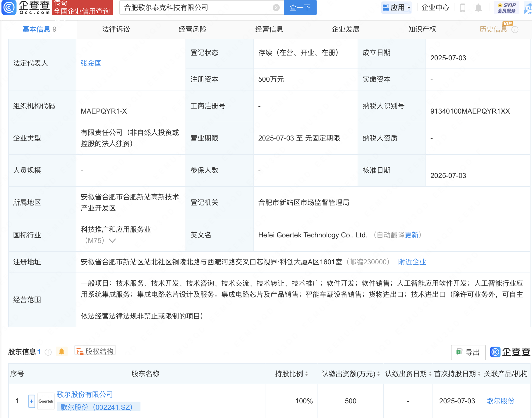Click info icon next to 股东信息

pos(48,352)
